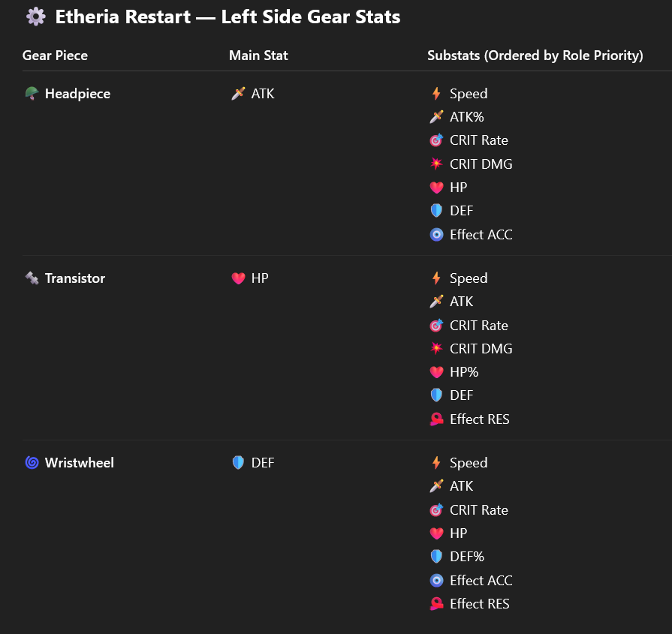The width and height of the screenshot is (672, 634).
Task: Select the Headpiece row label
Action: point(77,93)
